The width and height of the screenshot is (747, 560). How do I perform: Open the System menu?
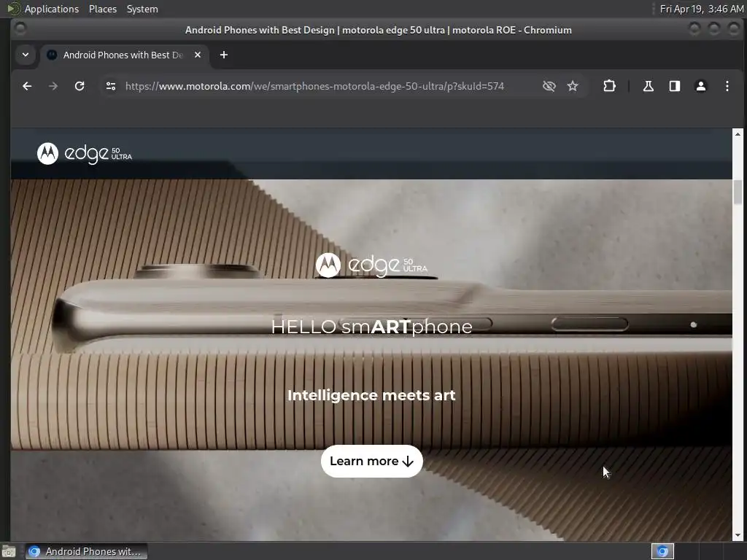142,9
